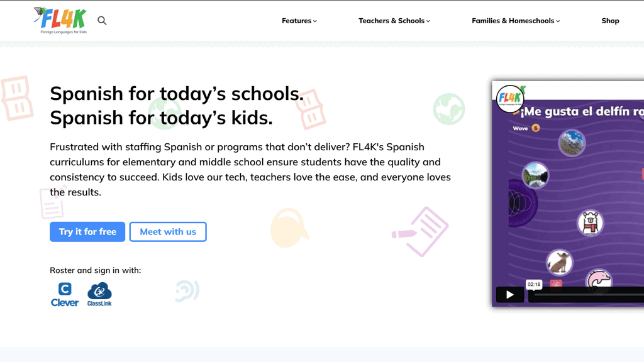Click the Clever sign-in logo

click(65, 294)
